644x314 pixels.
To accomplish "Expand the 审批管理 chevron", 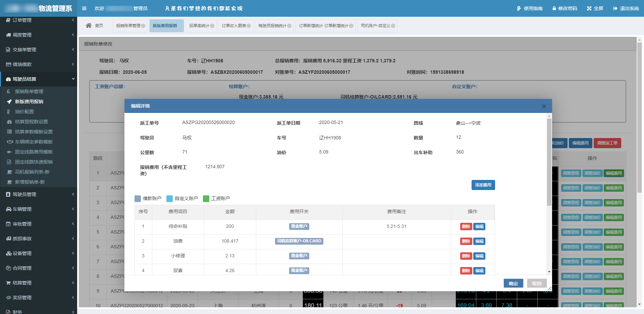I will pos(73,224).
